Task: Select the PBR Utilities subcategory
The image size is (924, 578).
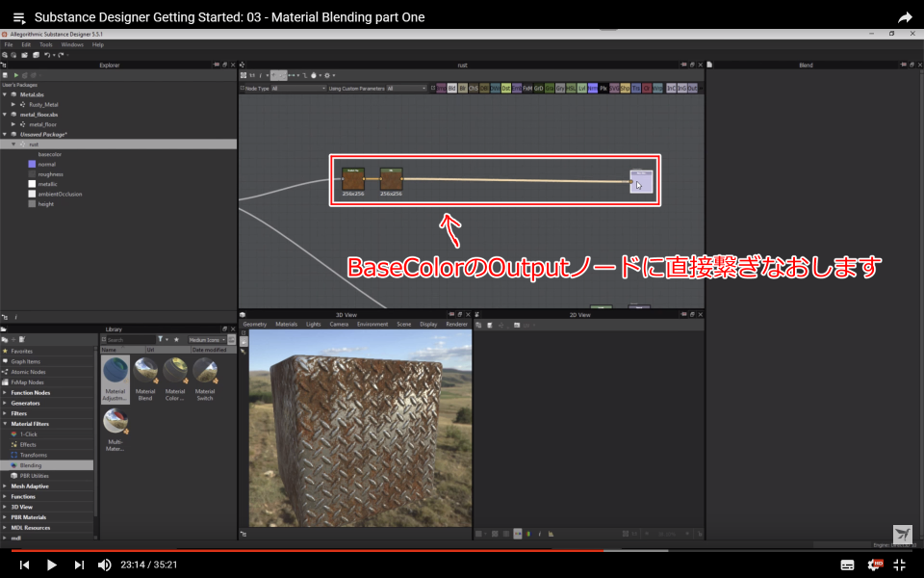Action: tap(35, 476)
